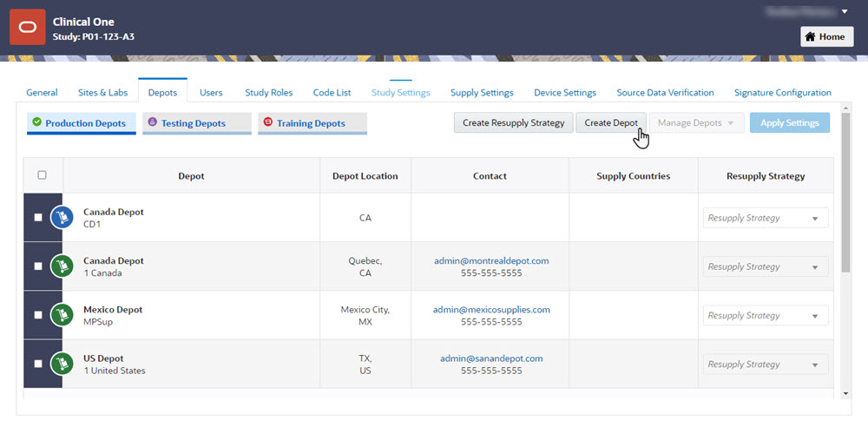Click the 'Mexico City, MX' location cell
This screenshot has width=868, height=427.
pyautogui.click(x=365, y=315)
